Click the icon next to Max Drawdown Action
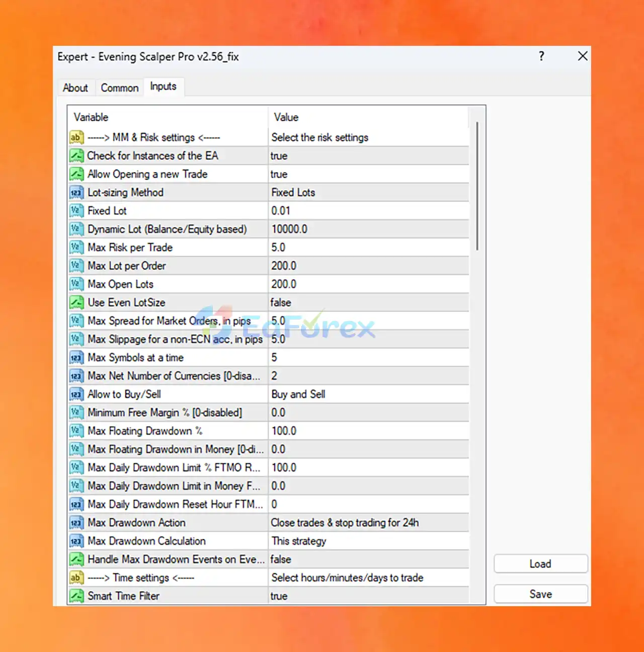Image resolution: width=644 pixels, height=652 pixels. tap(76, 523)
